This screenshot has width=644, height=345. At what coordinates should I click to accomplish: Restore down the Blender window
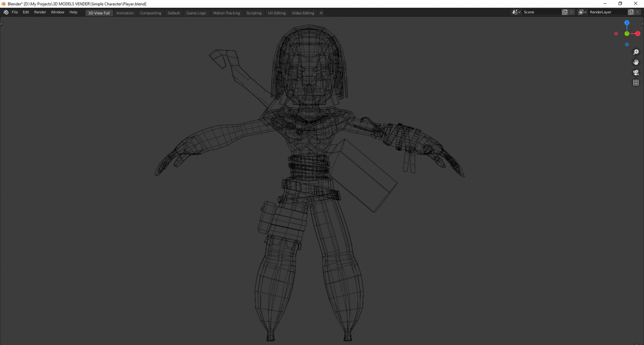[x=620, y=3]
